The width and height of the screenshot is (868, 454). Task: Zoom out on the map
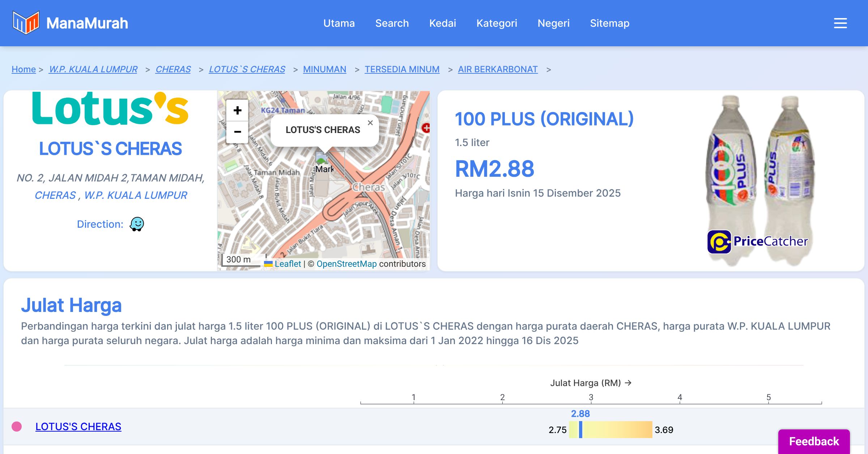point(237,132)
